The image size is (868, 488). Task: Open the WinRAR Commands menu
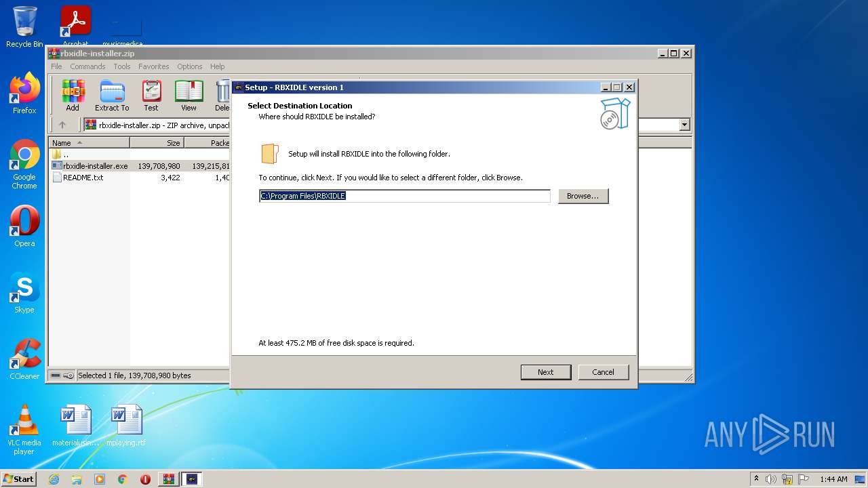pyautogui.click(x=87, y=66)
